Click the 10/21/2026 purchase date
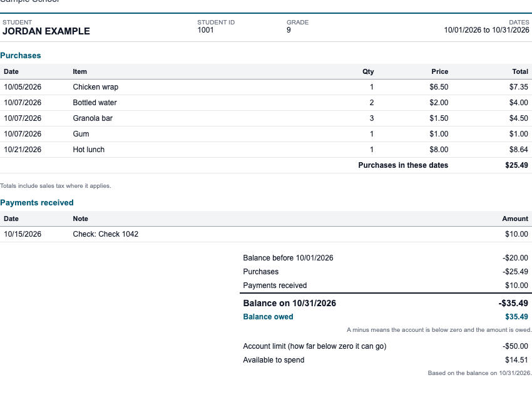The height and width of the screenshot is (407, 532). [x=23, y=150]
